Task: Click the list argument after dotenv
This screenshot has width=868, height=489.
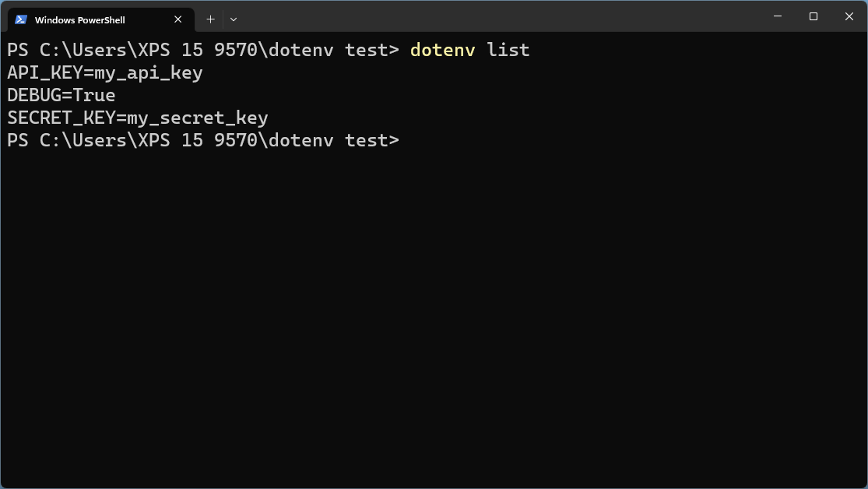Action: pyautogui.click(x=508, y=49)
